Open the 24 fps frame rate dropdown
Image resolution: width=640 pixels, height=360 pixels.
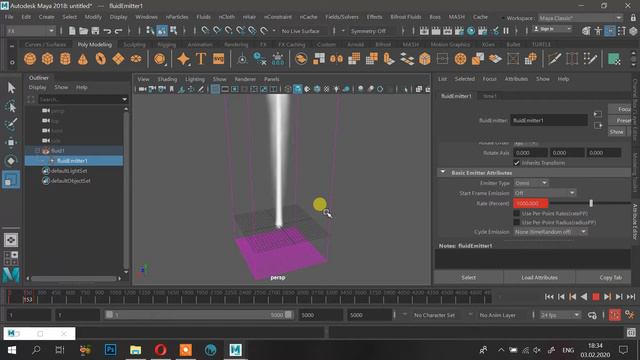click(560, 315)
